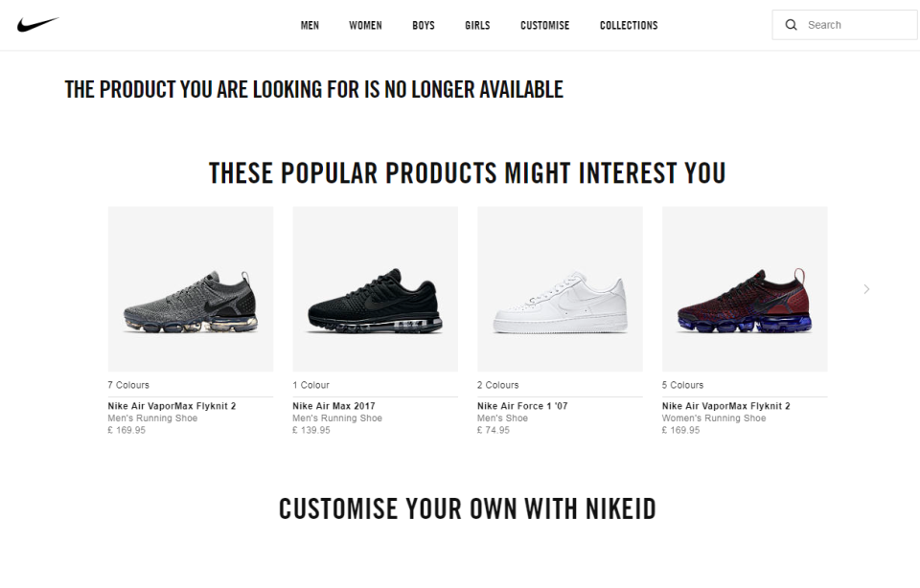Open the women's VaporMax Flyknit 2 product
The height and width of the screenshot is (588, 920).
(724, 405)
